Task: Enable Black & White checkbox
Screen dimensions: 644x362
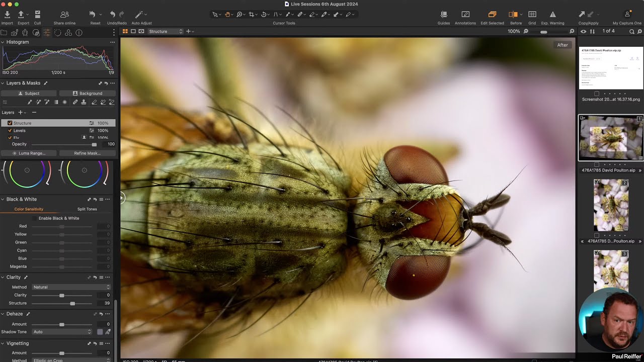Action: pyautogui.click(x=34, y=218)
